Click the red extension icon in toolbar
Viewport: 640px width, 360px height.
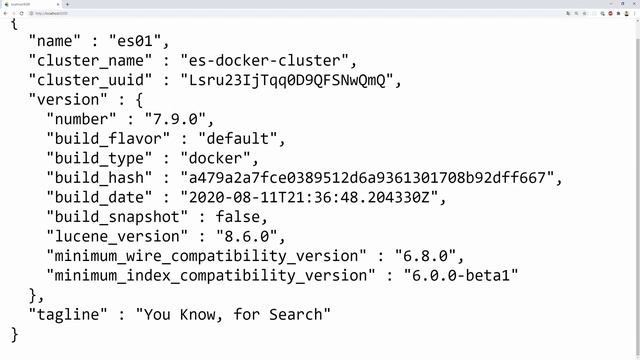click(610, 13)
